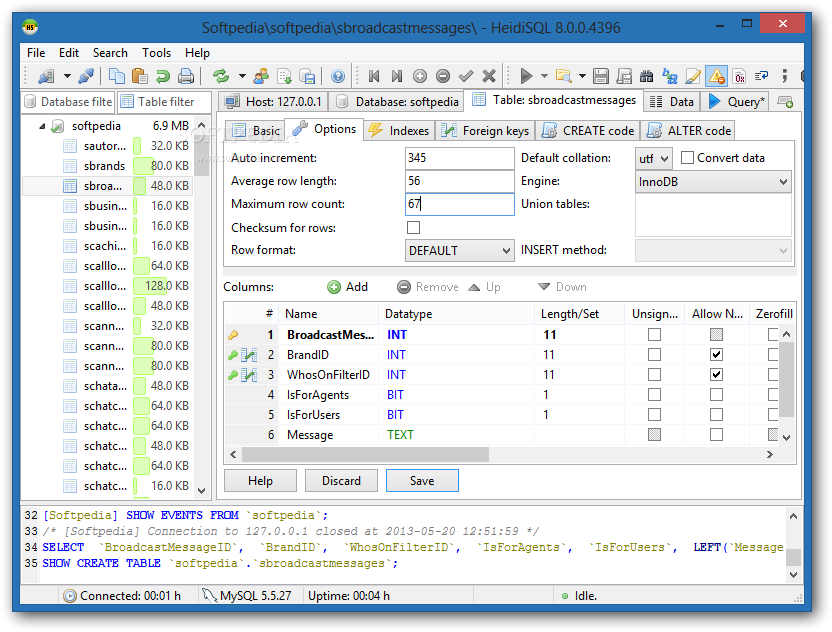The height and width of the screenshot is (632, 832).
Task: Switch to the Foreign keys tab
Action: click(x=485, y=131)
